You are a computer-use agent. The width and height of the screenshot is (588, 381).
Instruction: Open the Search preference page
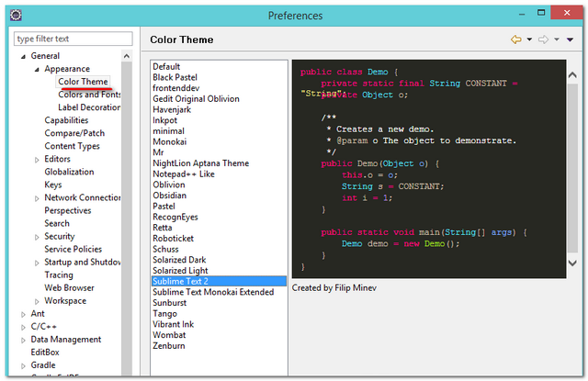click(x=57, y=223)
